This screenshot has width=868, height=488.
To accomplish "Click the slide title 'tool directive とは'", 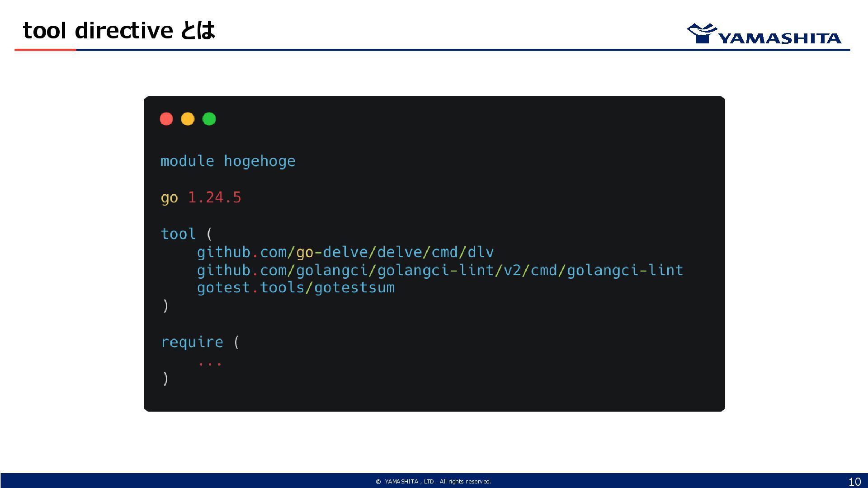I will pyautogui.click(x=119, y=31).
